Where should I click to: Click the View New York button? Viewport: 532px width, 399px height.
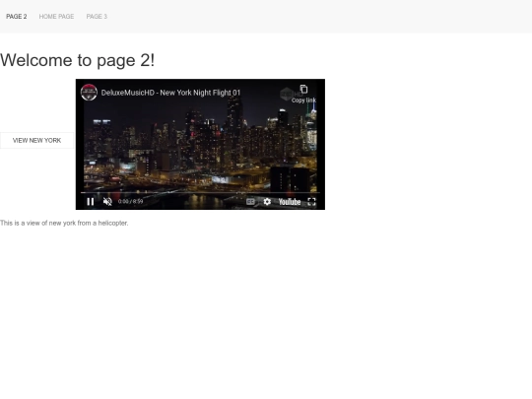[36, 141]
